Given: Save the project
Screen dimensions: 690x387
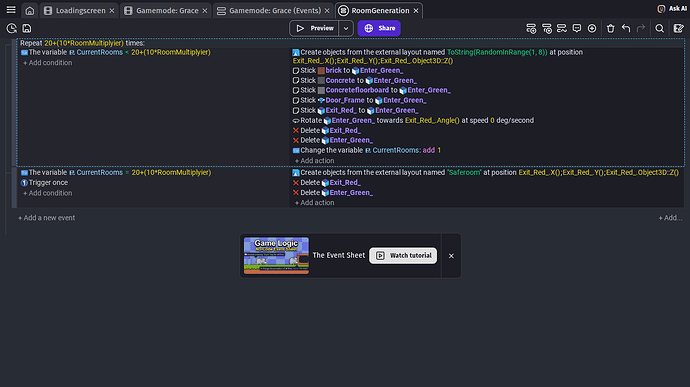Looking at the screenshot, I should (x=27, y=29).
